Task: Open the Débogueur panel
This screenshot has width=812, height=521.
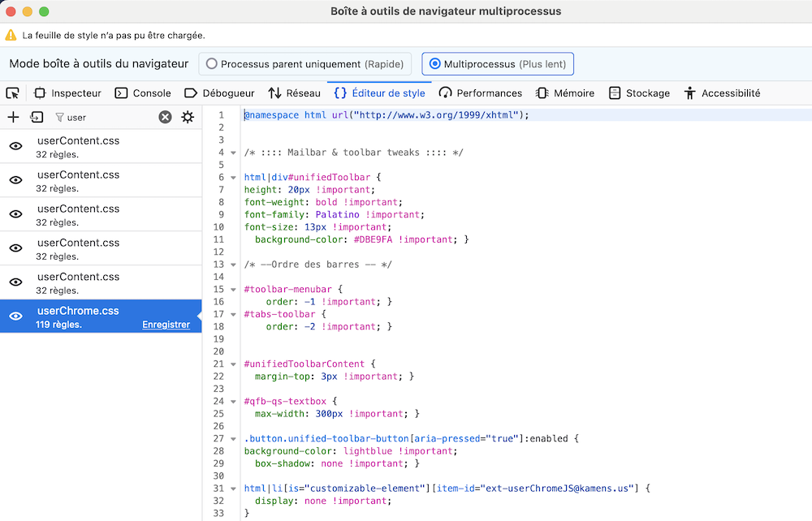Action: click(x=219, y=93)
